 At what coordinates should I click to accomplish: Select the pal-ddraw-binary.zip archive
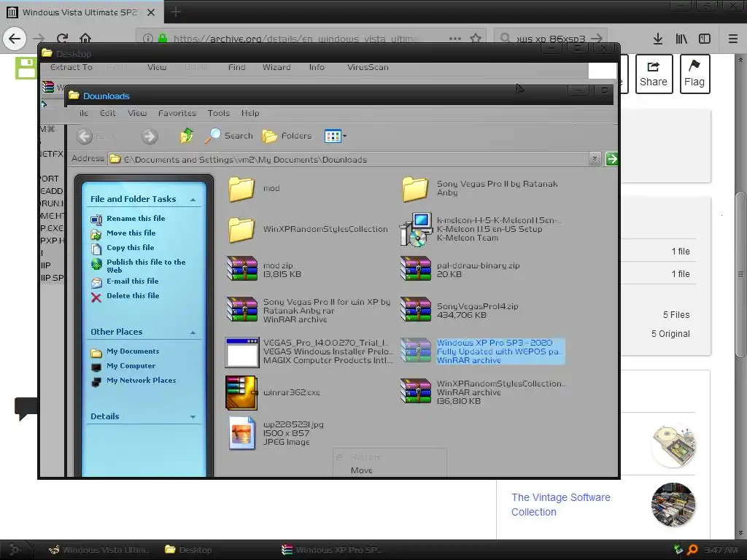[416, 269]
